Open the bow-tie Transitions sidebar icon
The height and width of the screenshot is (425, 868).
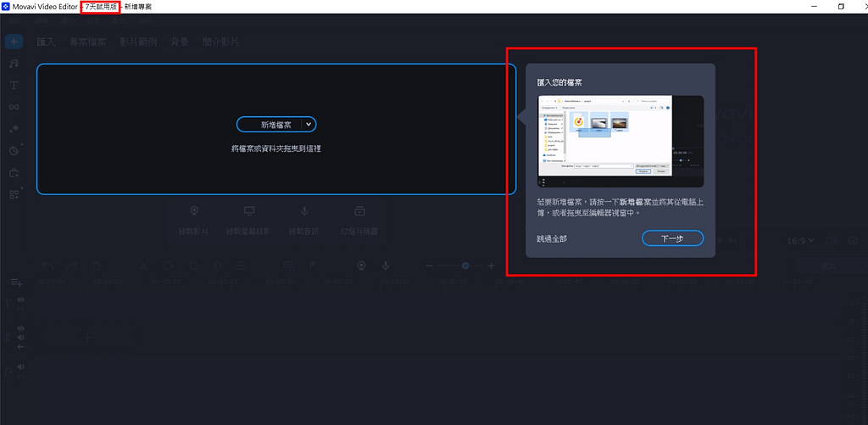pos(14,107)
